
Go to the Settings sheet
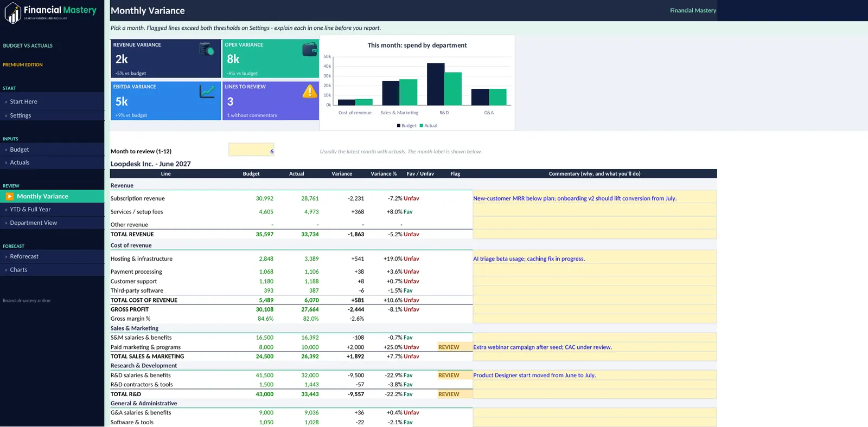click(x=52, y=115)
